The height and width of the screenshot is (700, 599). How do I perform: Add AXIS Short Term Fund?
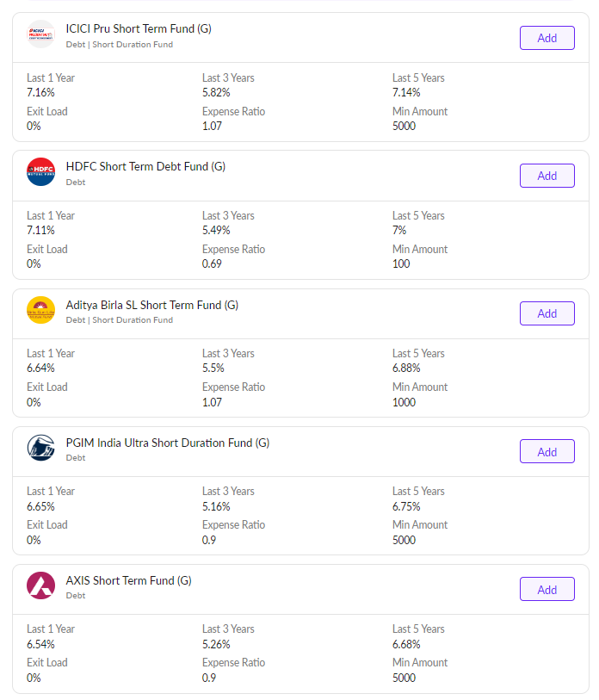coord(547,590)
